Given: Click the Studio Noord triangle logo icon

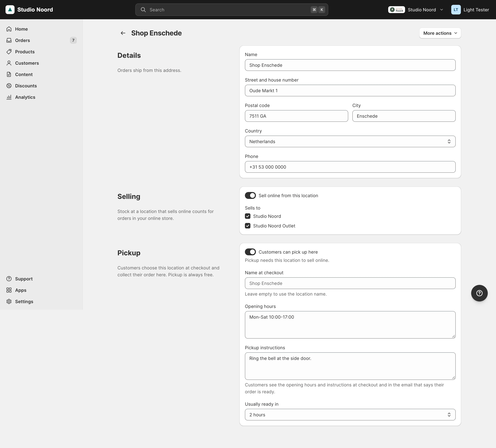Looking at the screenshot, I should (x=10, y=10).
